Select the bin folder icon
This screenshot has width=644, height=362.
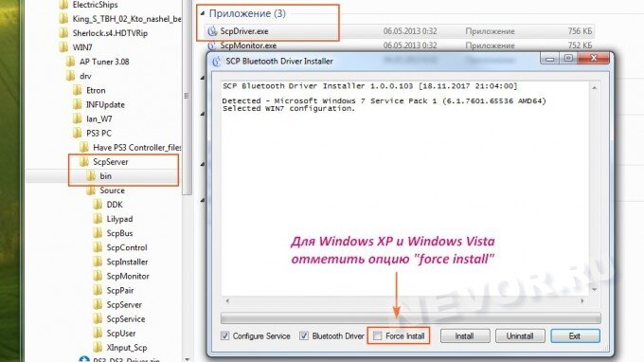click(91, 176)
